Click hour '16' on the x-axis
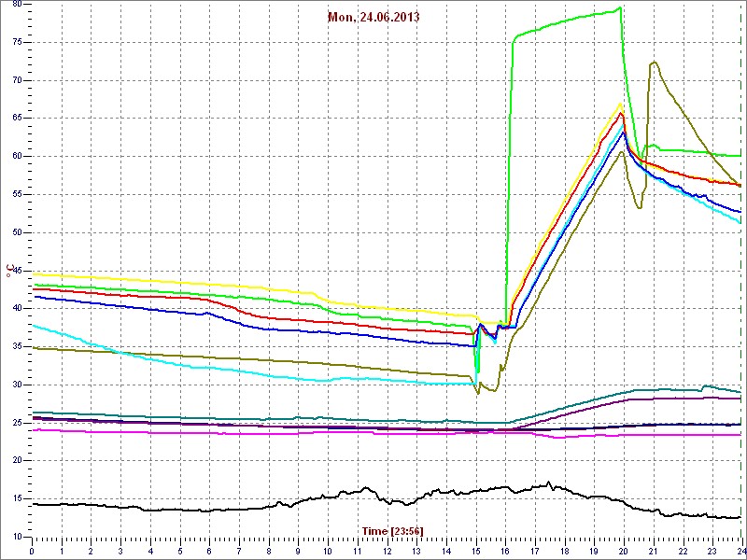This screenshot has width=747, height=560. pyautogui.click(x=504, y=550)
